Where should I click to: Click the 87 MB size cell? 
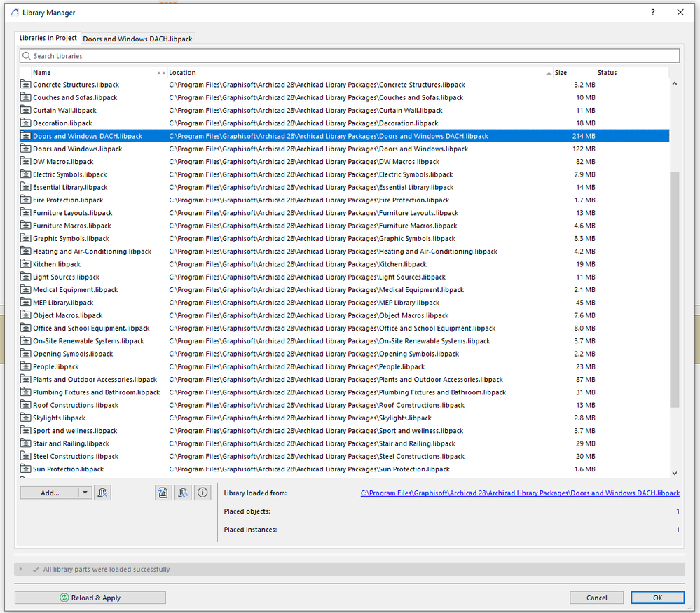pos(585,380)
